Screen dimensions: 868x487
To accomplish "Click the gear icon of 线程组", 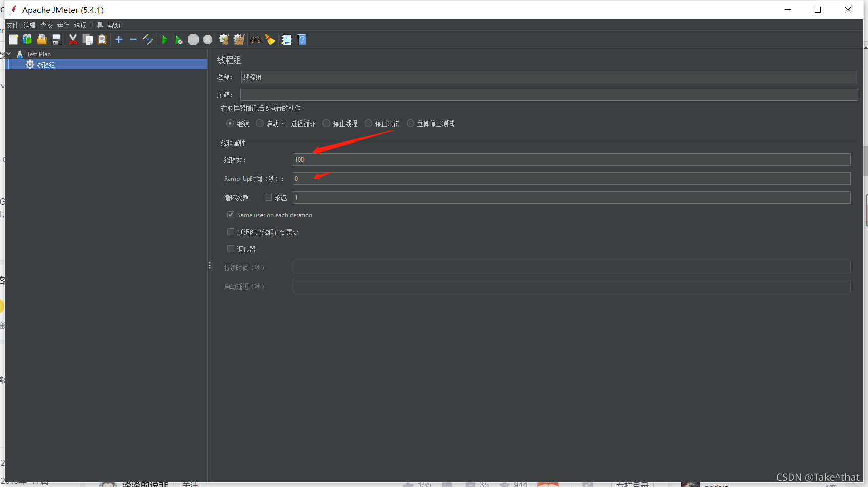I will [30, 64].
